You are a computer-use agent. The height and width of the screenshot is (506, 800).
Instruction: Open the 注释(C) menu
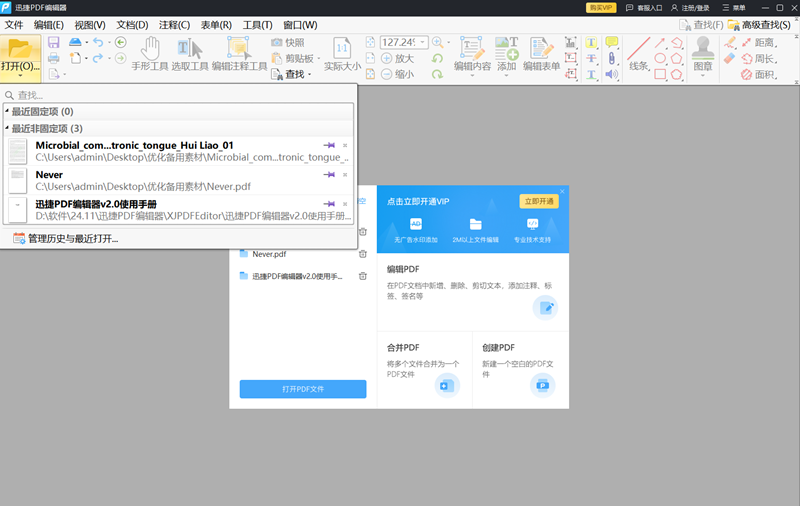pos(174,25)
